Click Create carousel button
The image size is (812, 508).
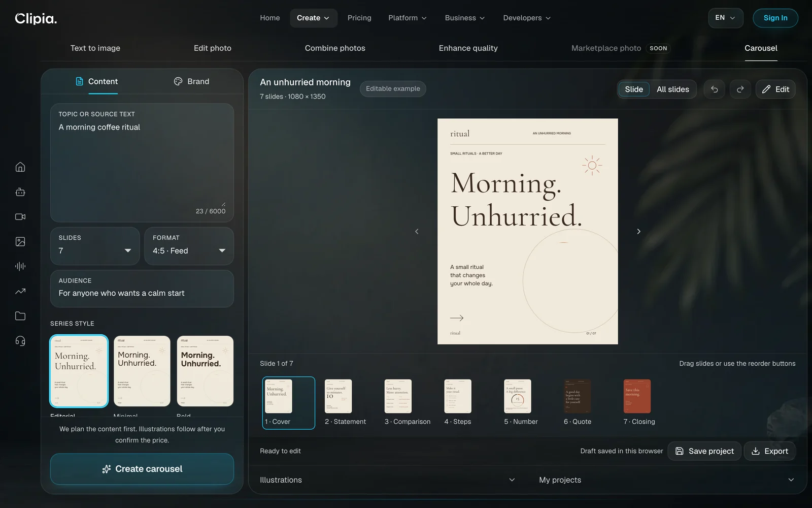[x=142, y=469]
